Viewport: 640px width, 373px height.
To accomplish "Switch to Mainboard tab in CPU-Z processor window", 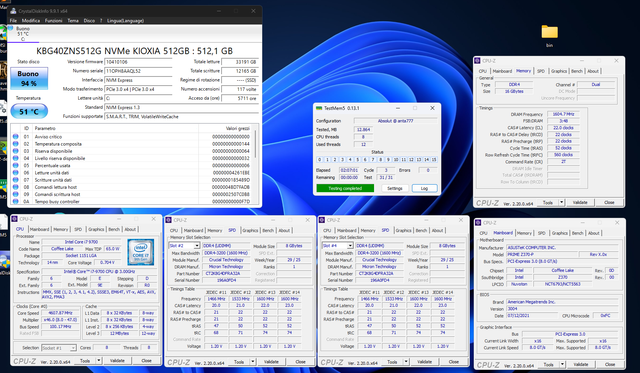I will [39, 229].
